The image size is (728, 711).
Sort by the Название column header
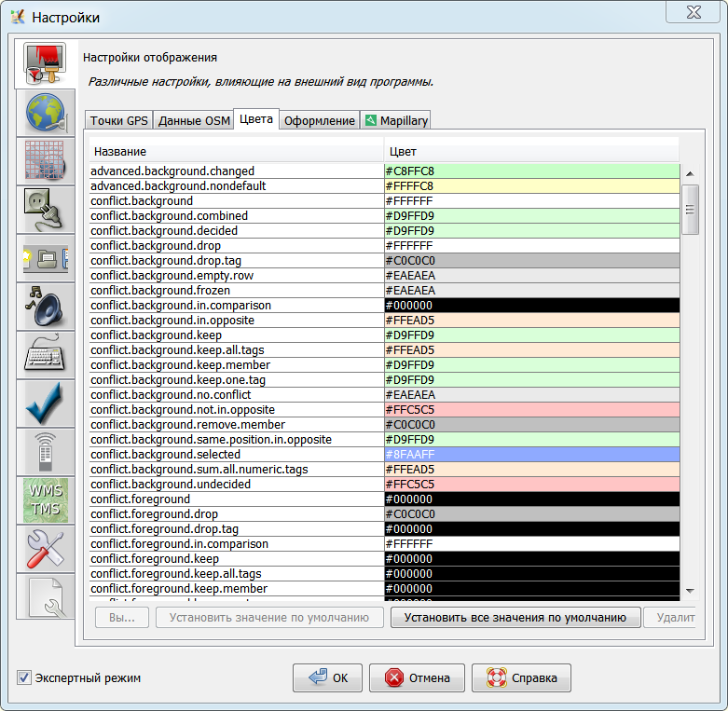coord(237,151)
